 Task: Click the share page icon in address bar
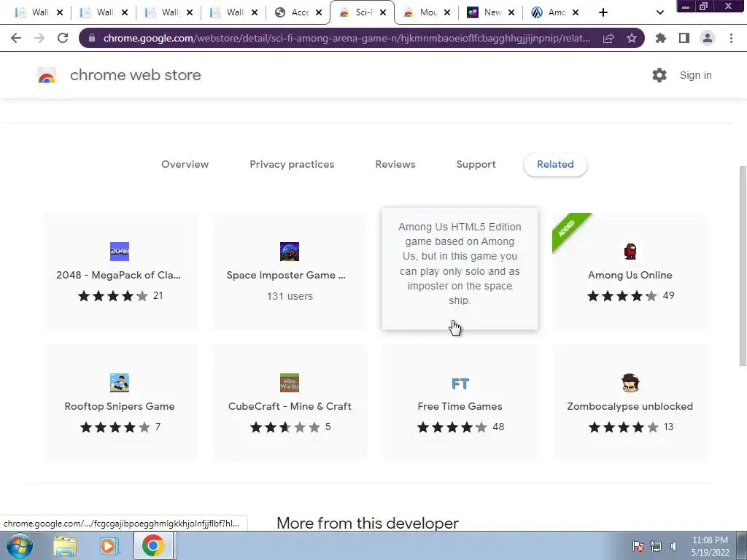click(x=608, y=38)
